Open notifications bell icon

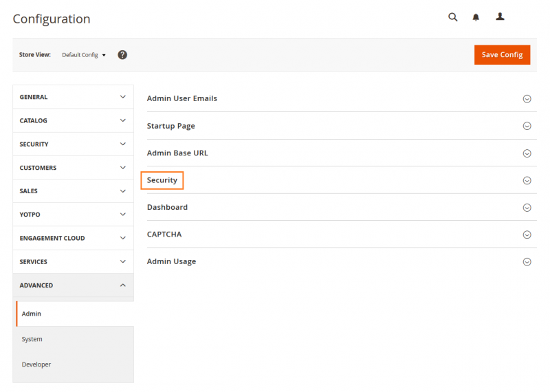pos(476,17)
